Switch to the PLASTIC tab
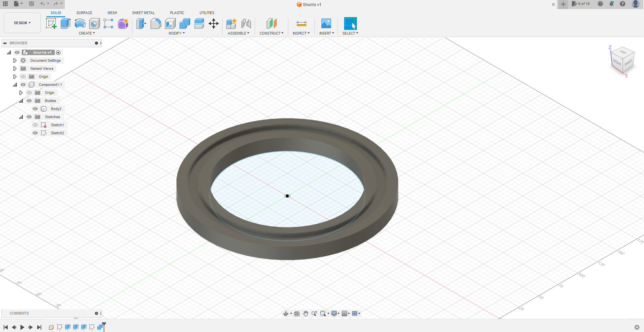 (177, 13)
